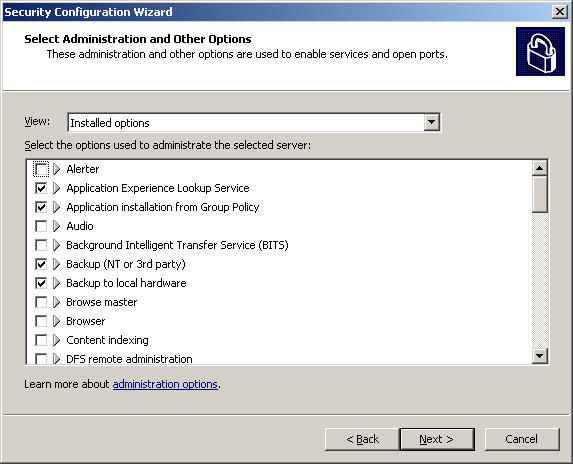Screen dimensions: 573x464
Task: Expand Application installation from Group Policy details
Action: click(56, 207)
